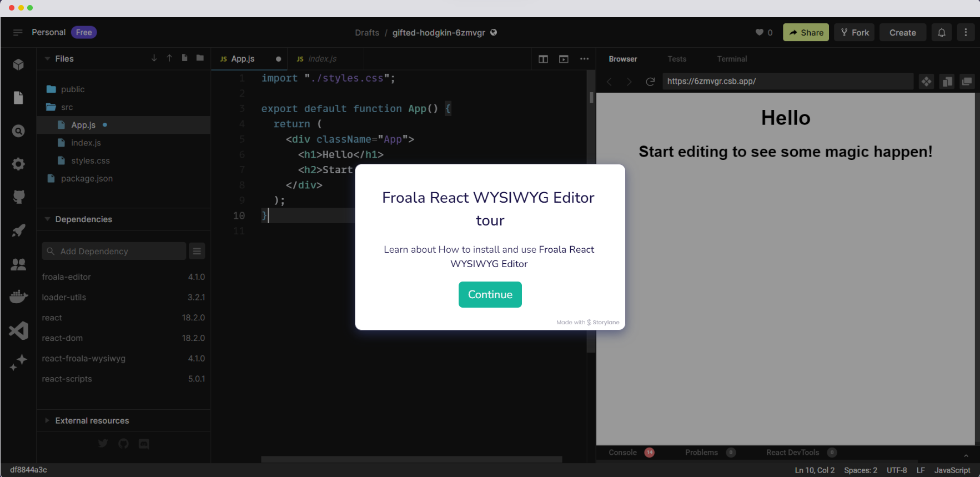Screen dimensions: 980x477
Task: Click the VS Code icon in sidebar
Action: 18,330
